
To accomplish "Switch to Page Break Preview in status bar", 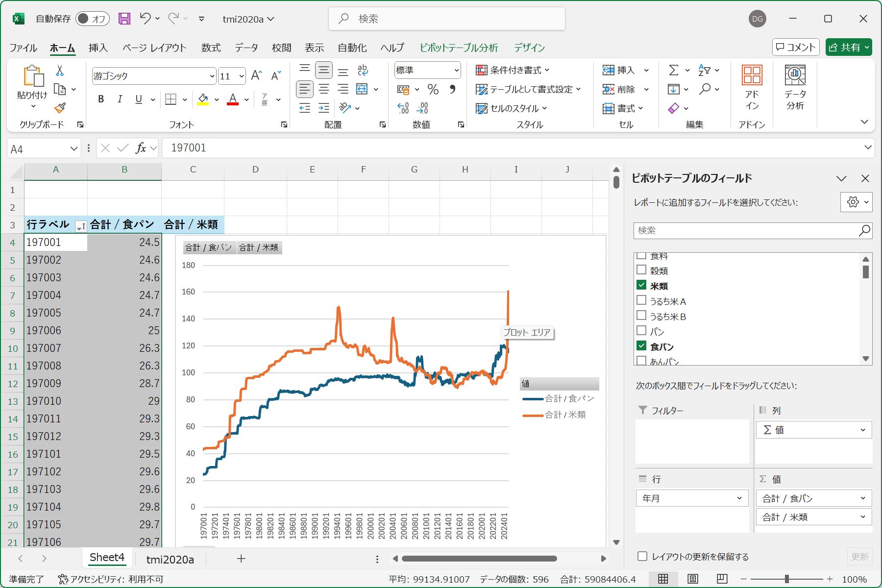I will click(722, 579).
